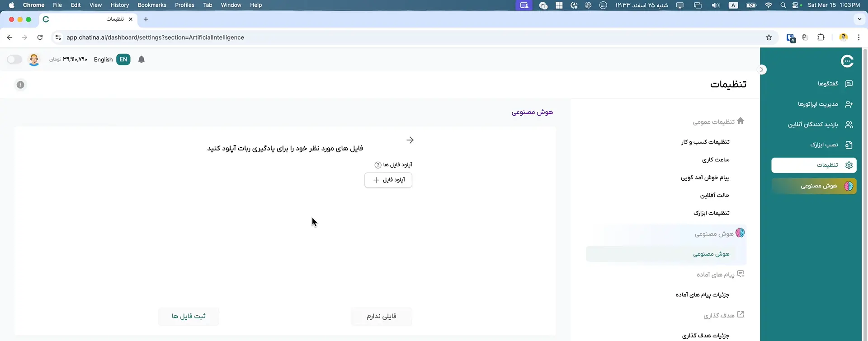
Task: Click the info icon below header
Action: click(20, 85)
